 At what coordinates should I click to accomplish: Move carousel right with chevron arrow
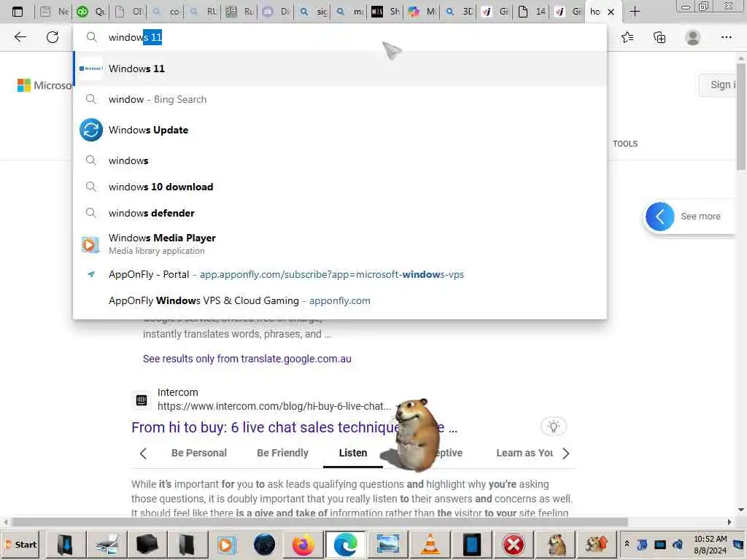[x=565, y=454]
